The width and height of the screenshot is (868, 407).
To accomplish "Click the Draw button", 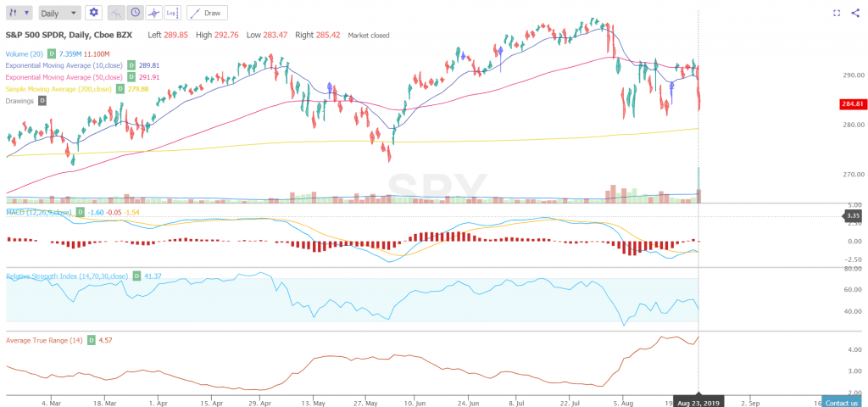I will coord(207,13).
